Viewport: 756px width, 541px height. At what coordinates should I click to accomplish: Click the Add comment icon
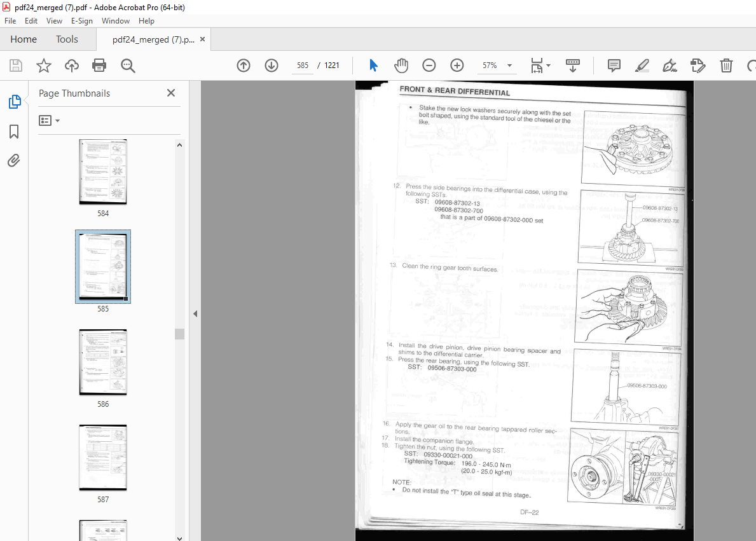[x=614, y=65]
